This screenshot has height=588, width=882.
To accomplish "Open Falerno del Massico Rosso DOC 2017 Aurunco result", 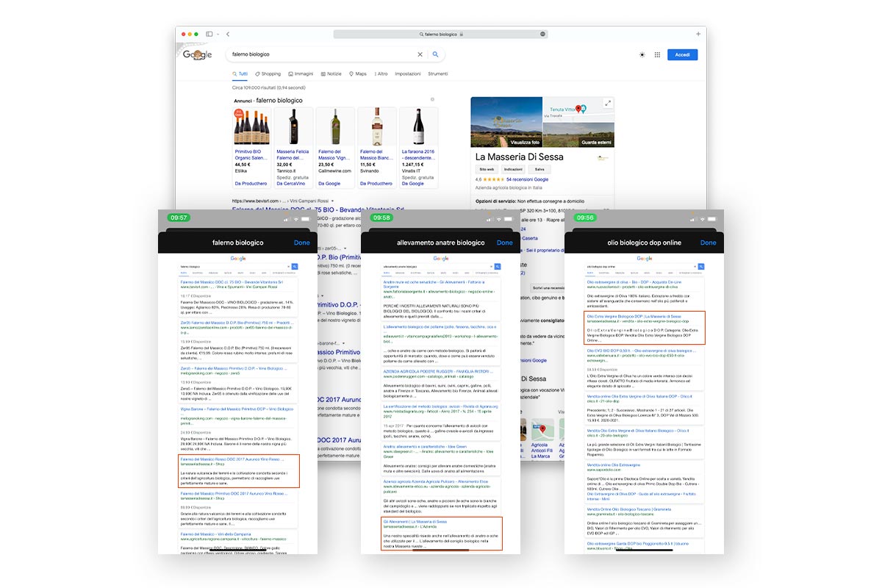I will [x=232, y=459].
